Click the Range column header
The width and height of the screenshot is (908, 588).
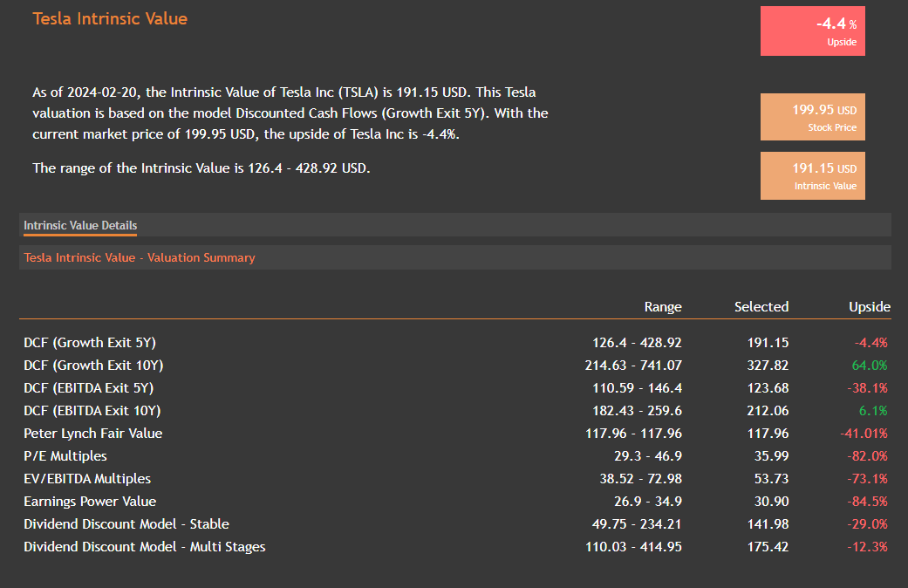pyautogui.click(x=663, y=306)
